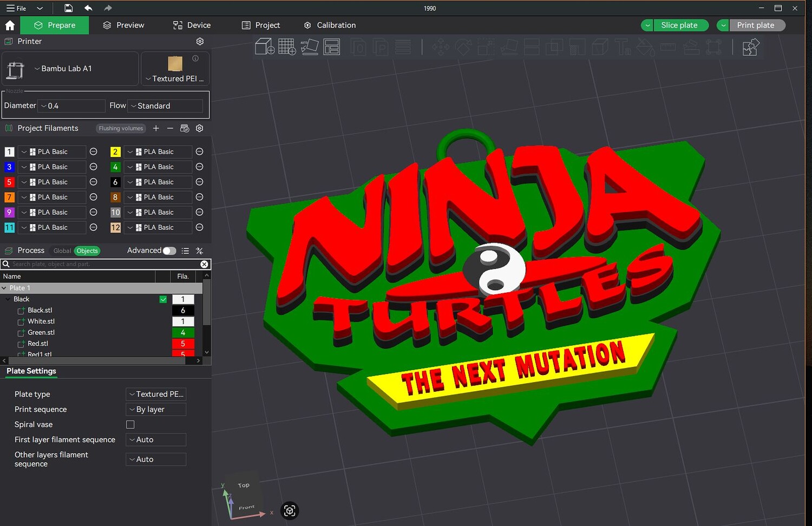Image resolution: width=812 pixels, height=526 pixels.
Task: Switch to the Preview tab
Action: click(123, 25)
